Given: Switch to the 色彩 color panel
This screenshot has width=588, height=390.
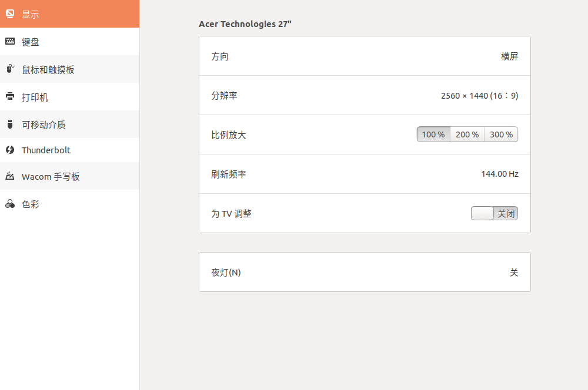Looking at the screenshot, I should (x=70, y=204).
